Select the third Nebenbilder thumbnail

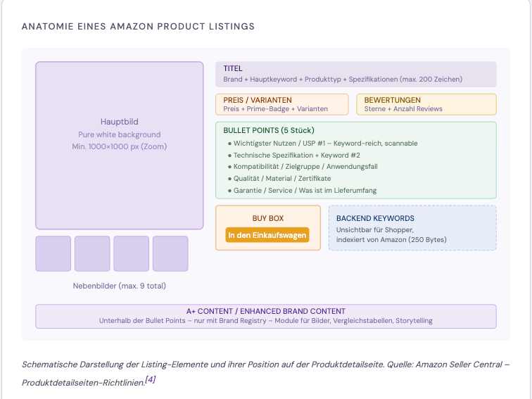(132, 254)
